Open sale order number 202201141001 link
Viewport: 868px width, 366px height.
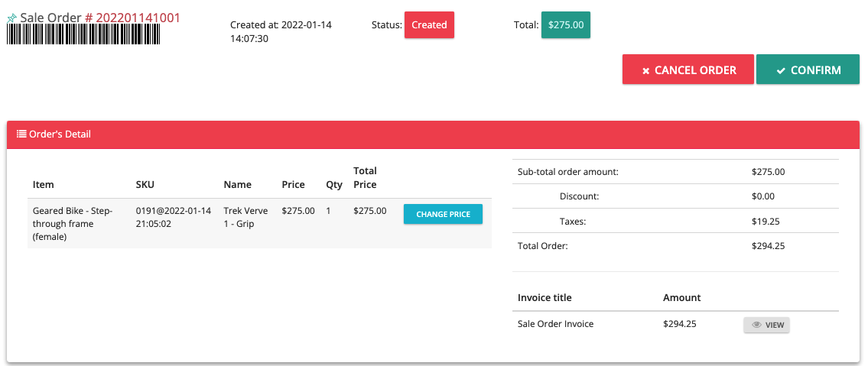click(x=132, y=18)
